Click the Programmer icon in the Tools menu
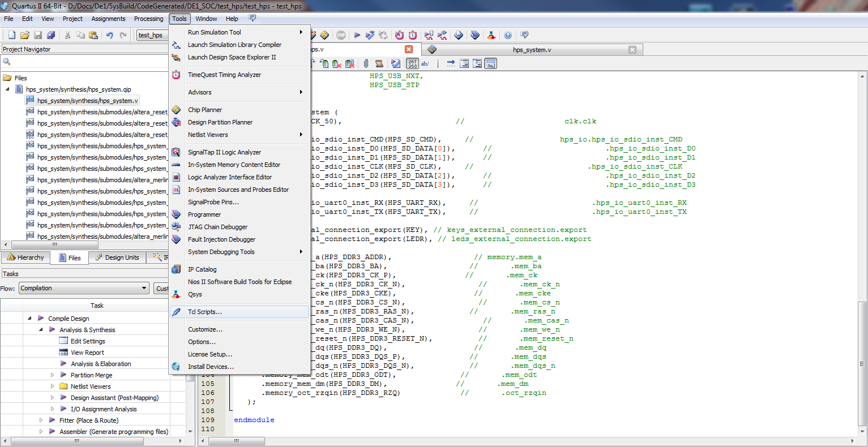The image size is (868, 447). tap(177, 214)
